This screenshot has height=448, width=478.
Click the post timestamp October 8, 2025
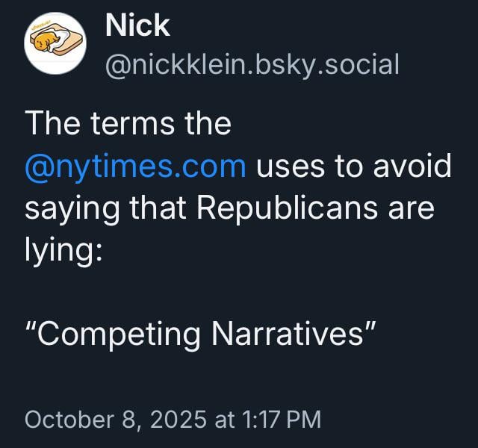point(173,419)
